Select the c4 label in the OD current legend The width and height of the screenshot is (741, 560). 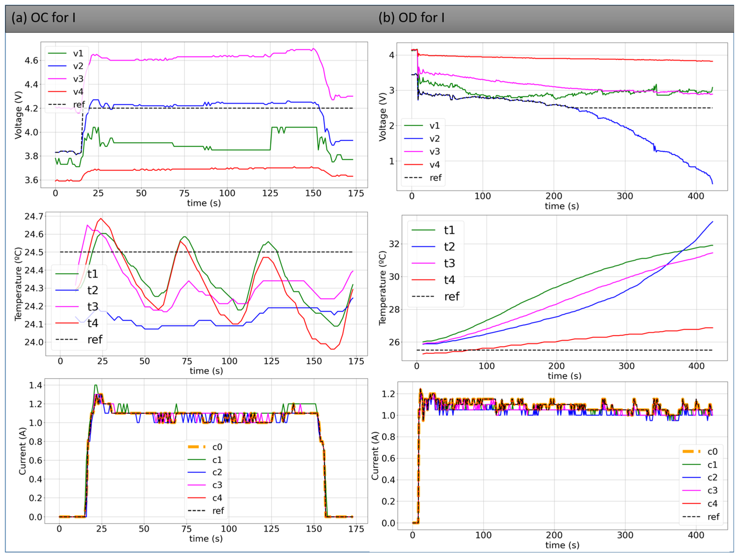coord(712,503)
